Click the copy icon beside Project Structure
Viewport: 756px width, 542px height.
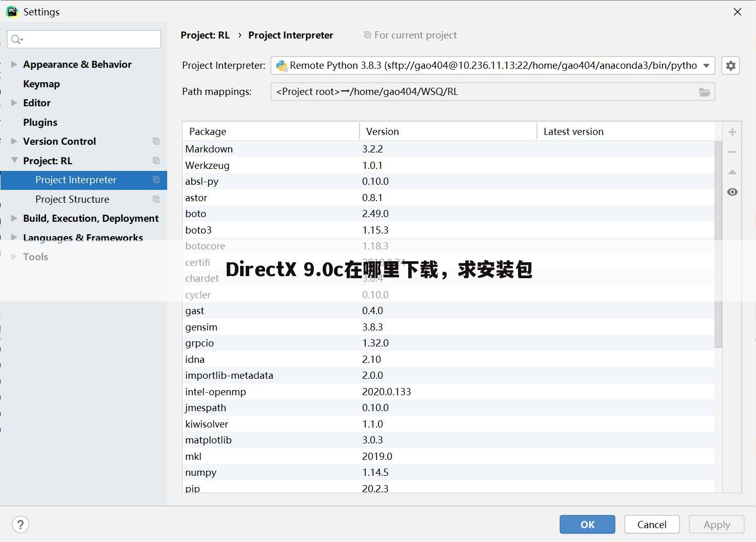156,199
